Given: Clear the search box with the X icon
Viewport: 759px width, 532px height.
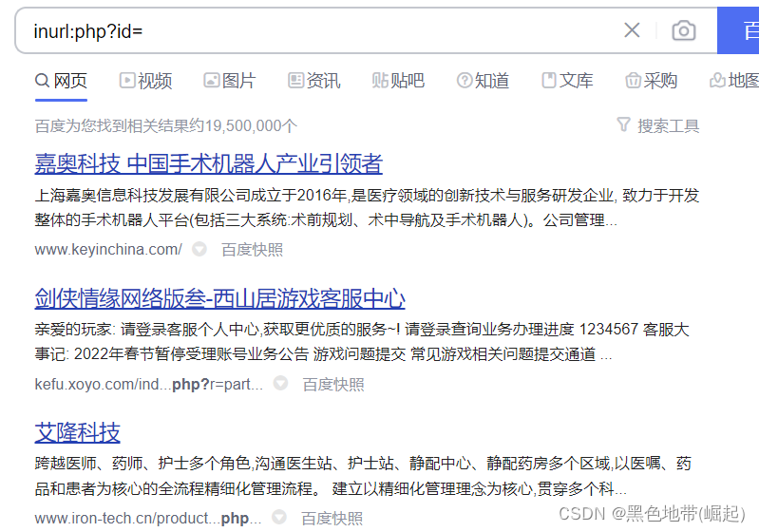Looking at the screenshot, I should [x=632, y=30].
